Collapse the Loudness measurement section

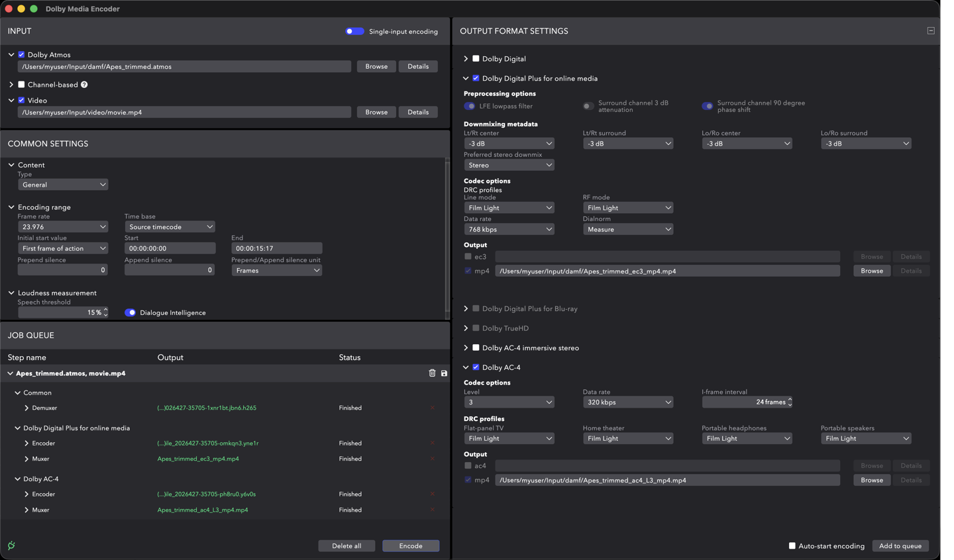point(11,293)
